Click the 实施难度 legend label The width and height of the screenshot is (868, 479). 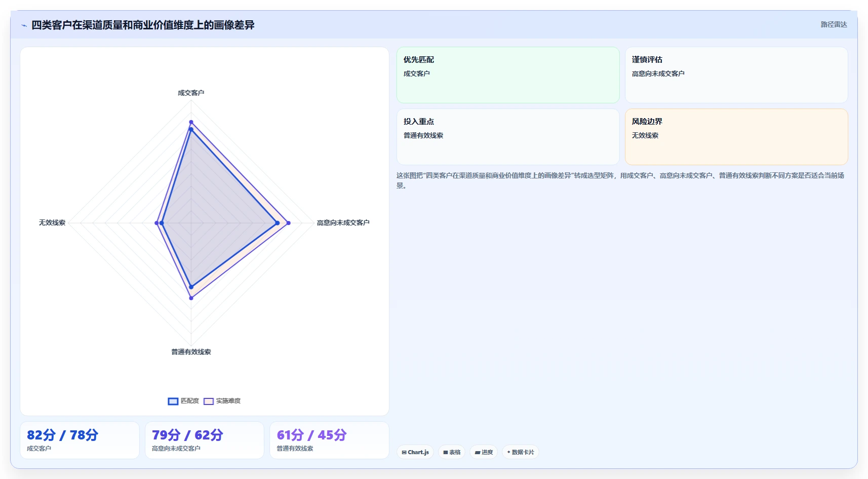pyautogui.click(x=228, y=401)
